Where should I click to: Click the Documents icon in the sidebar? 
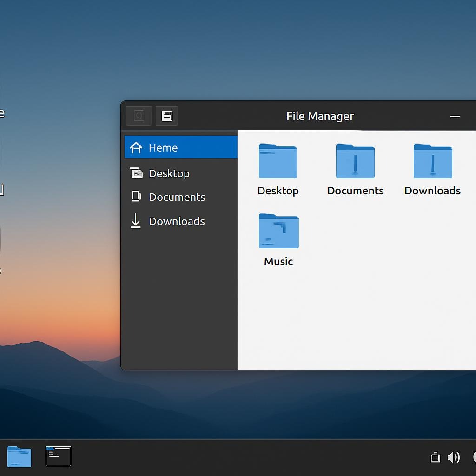[136, 197]
